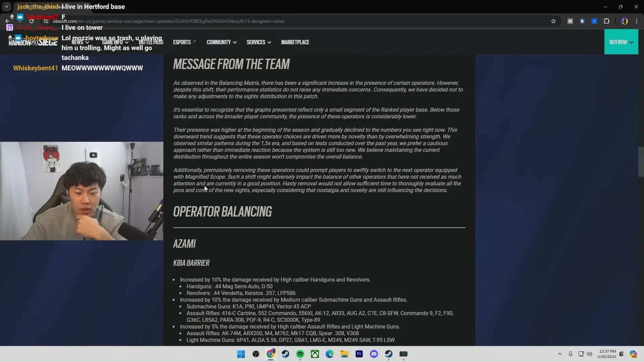Click the Kiba Barrier subheading
Viewport: 644px width, 362px height.
191,263
